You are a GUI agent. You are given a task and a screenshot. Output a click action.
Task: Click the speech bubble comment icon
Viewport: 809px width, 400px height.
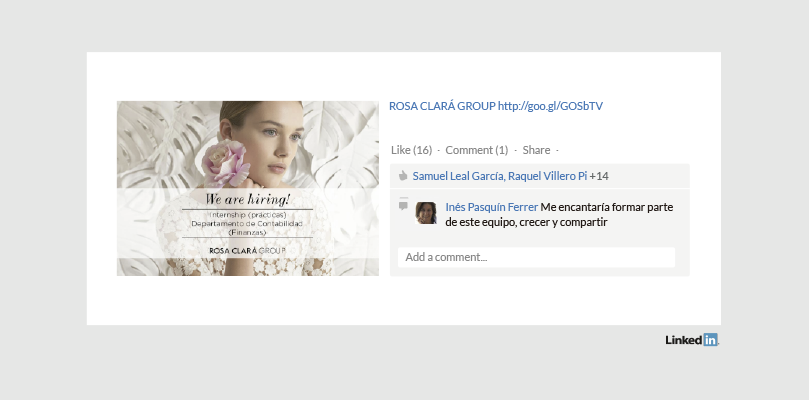(403, 206)
